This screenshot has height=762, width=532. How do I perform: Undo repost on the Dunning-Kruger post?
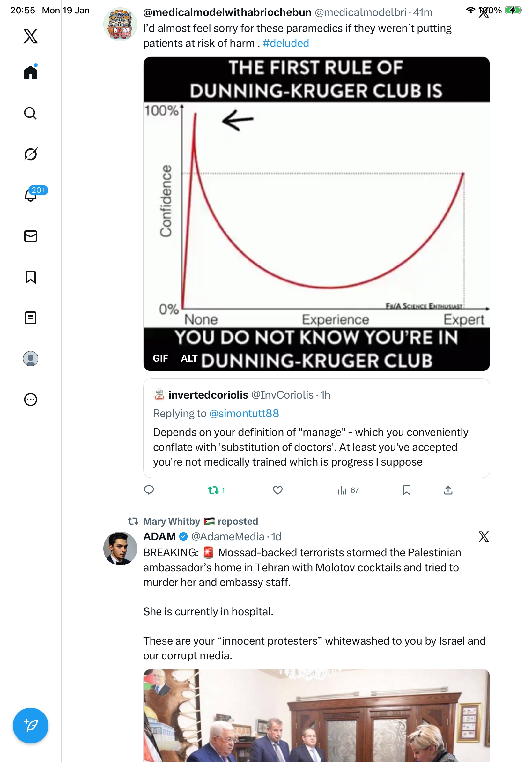213,490
